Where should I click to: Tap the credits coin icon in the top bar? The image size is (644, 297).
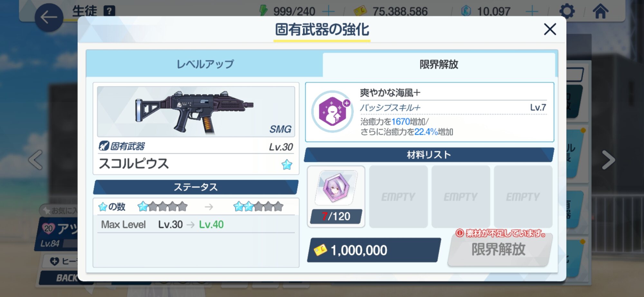(x=360, y=11)
